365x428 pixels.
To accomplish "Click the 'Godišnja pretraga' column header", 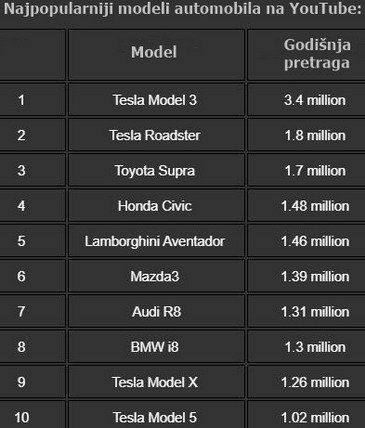I will click(x=306, y=55).
